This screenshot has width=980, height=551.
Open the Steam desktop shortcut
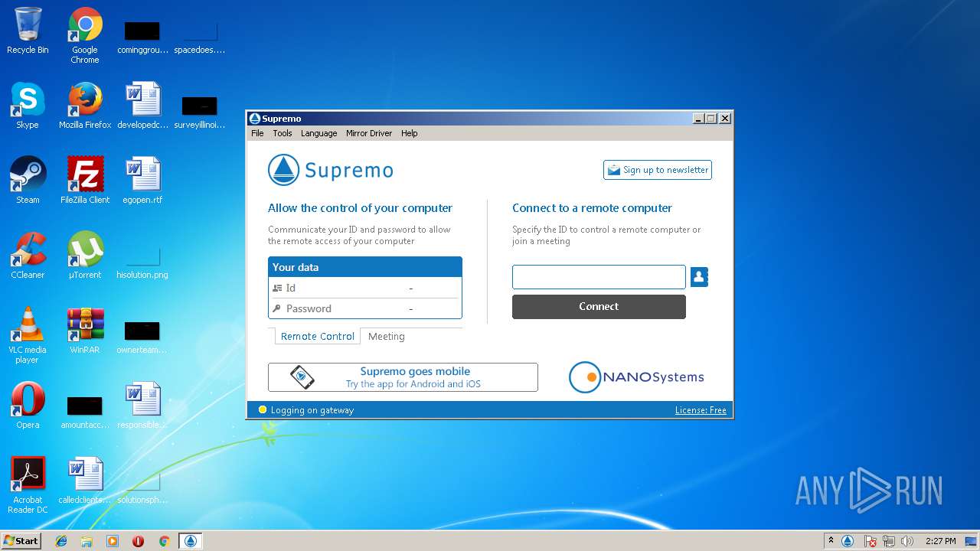tap(28, 181)
